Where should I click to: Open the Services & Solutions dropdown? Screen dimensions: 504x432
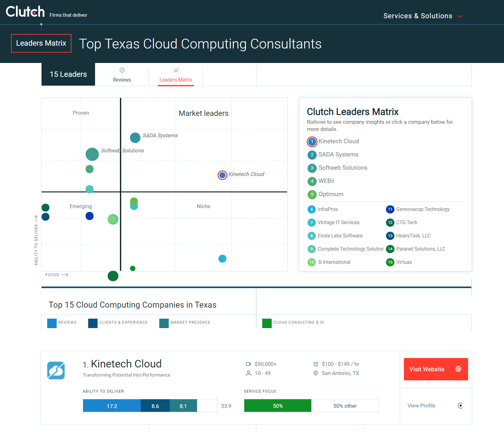coord(423,16)
